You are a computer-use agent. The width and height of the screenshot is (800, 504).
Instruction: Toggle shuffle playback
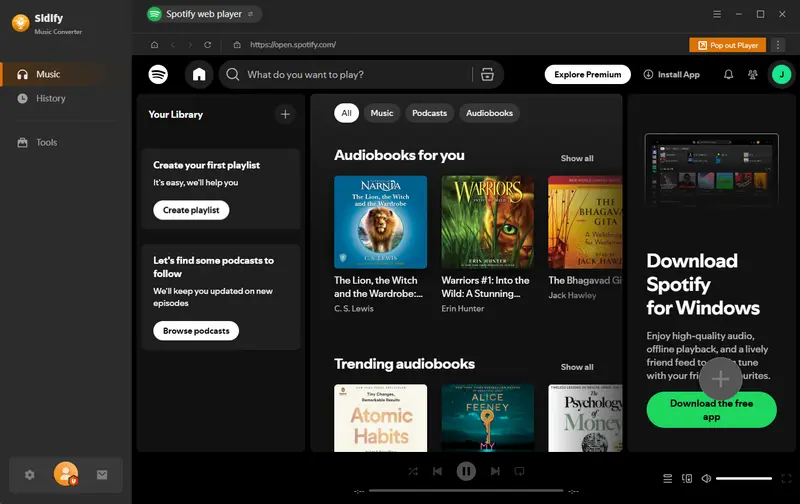click(413, 471)
